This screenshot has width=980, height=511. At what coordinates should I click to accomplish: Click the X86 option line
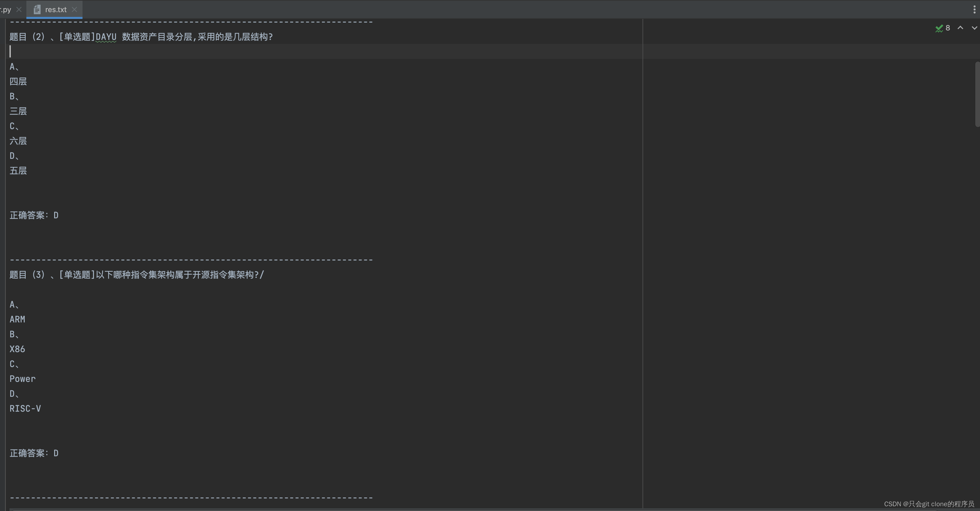[17, 349]
